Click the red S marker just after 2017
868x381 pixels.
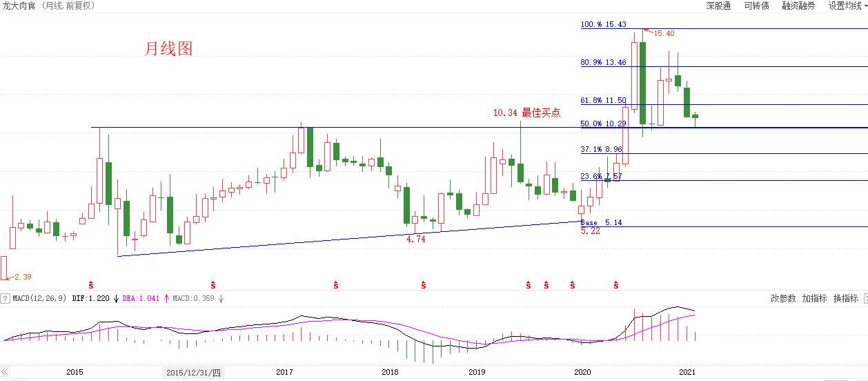click(336, 284)
